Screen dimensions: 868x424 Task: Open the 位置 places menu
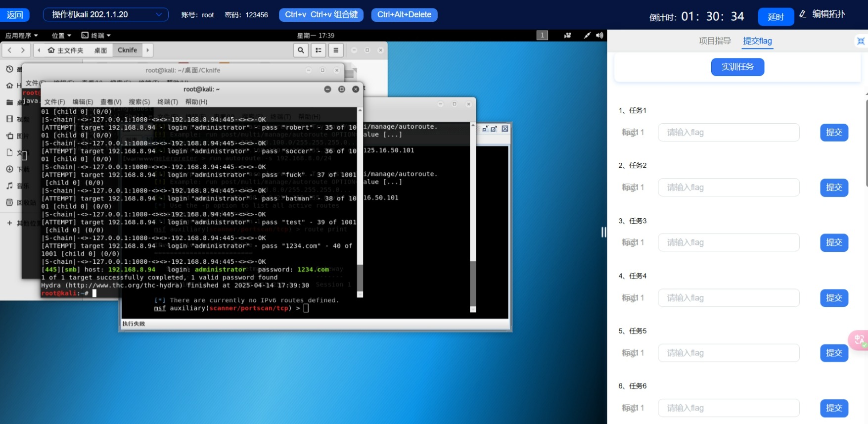coord(61,36)
